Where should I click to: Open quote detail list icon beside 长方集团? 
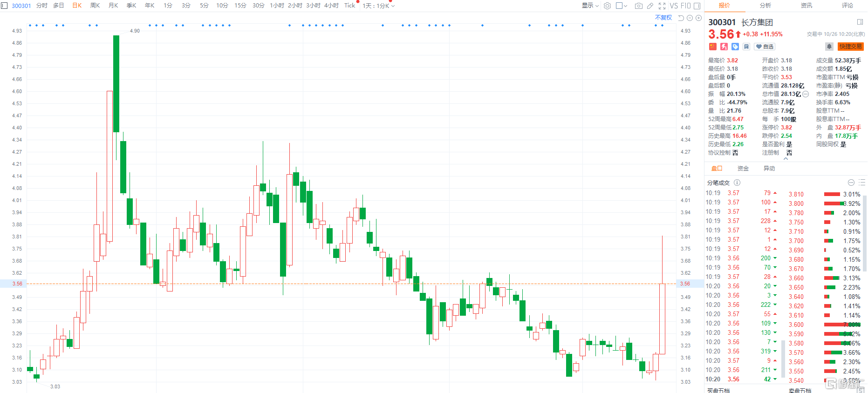860,22
